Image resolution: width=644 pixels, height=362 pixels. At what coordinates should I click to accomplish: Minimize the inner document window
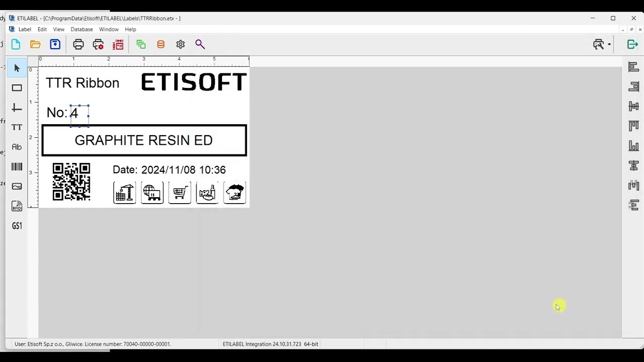pos(623,30)
